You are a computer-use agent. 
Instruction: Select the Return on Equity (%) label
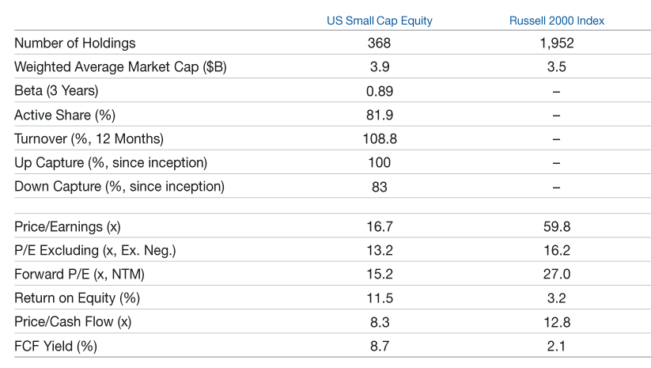(x=77, y=298)
